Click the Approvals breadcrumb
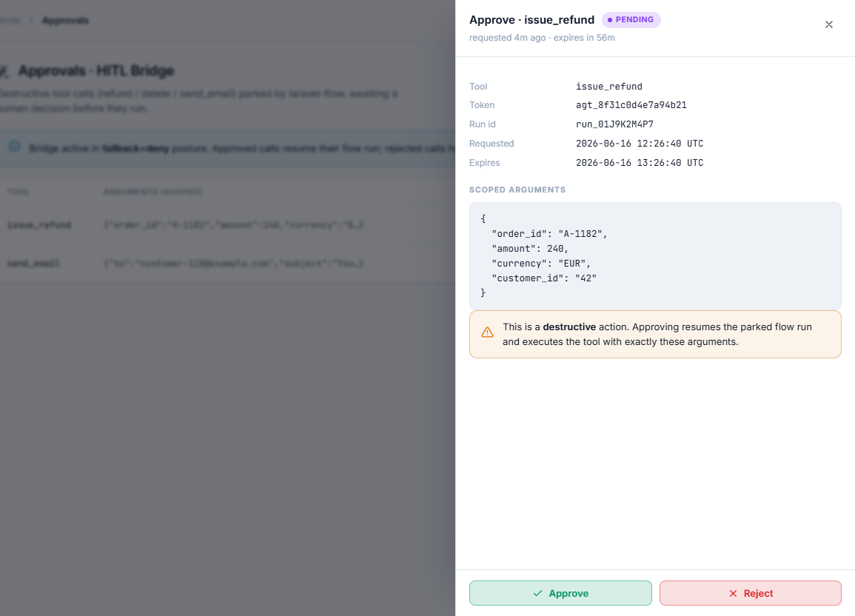 click(x=65, y=21)
